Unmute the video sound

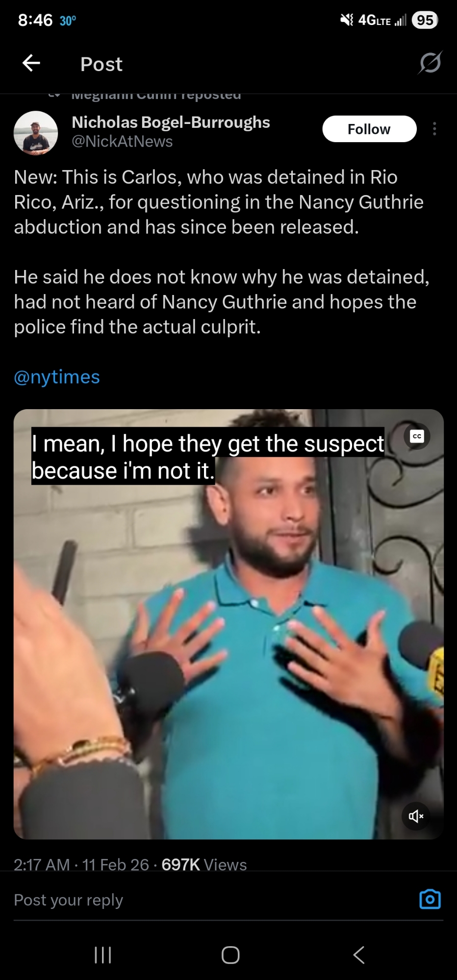416,816
